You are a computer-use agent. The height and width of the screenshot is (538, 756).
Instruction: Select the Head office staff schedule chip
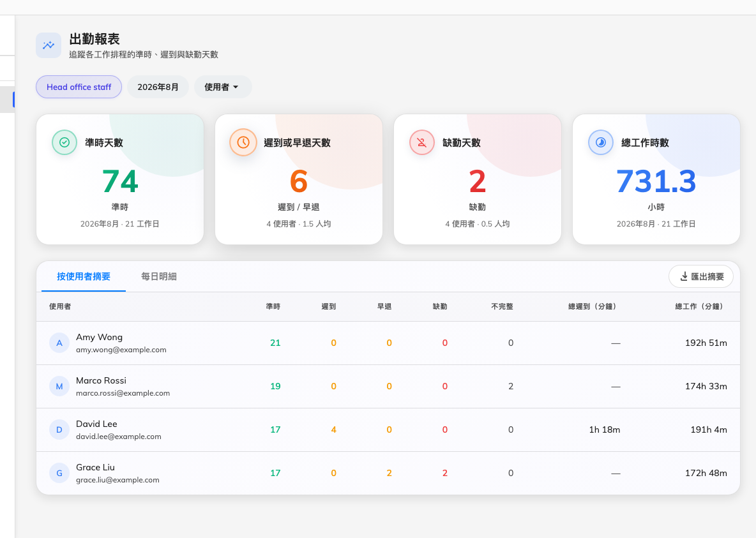pyautogui.click(x=79, y=87)
